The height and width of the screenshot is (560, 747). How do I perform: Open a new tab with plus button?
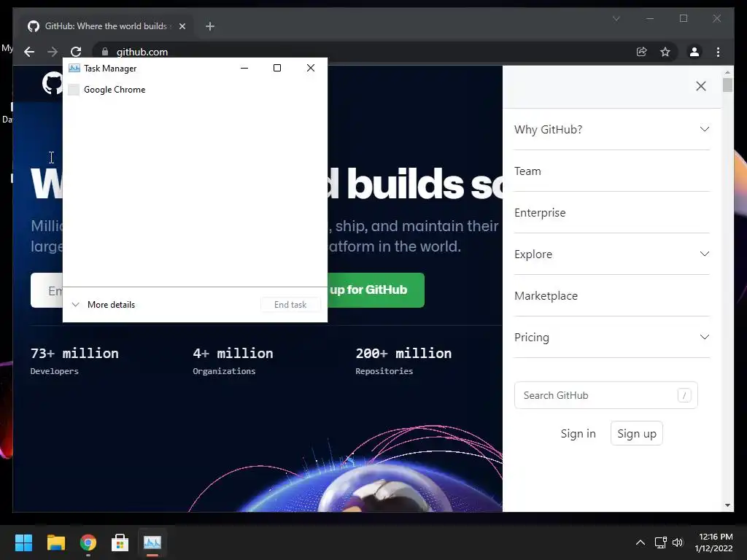[210, 26]
